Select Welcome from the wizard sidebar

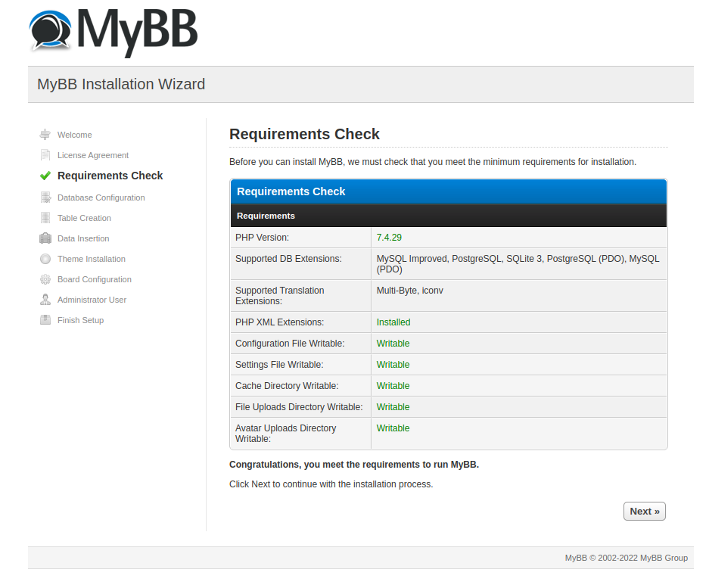point(75,135)
